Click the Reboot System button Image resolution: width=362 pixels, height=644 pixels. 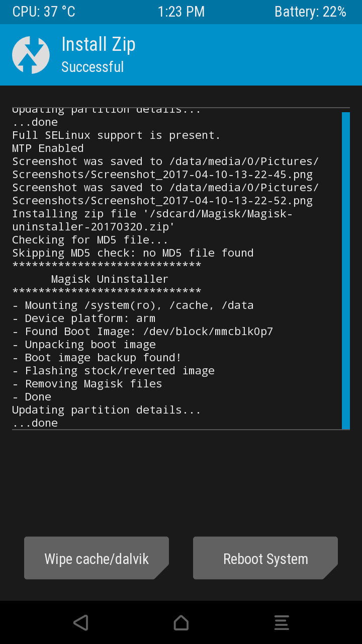tap(265, 558)
